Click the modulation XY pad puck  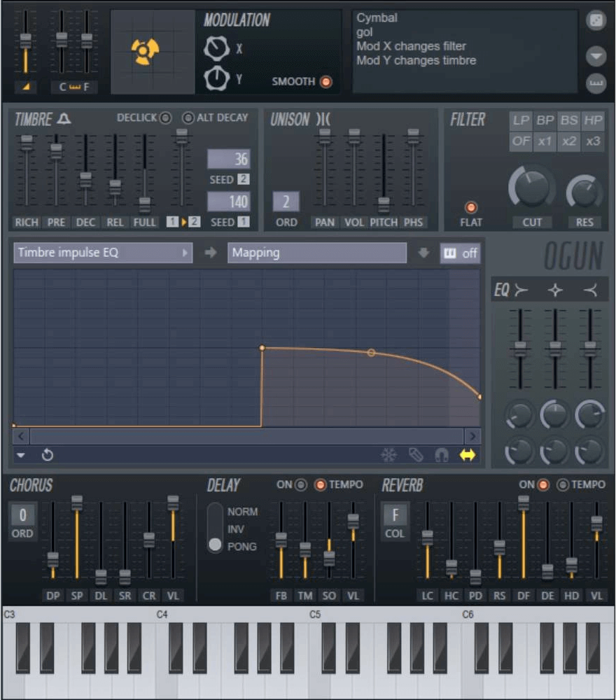coord(146,52)
